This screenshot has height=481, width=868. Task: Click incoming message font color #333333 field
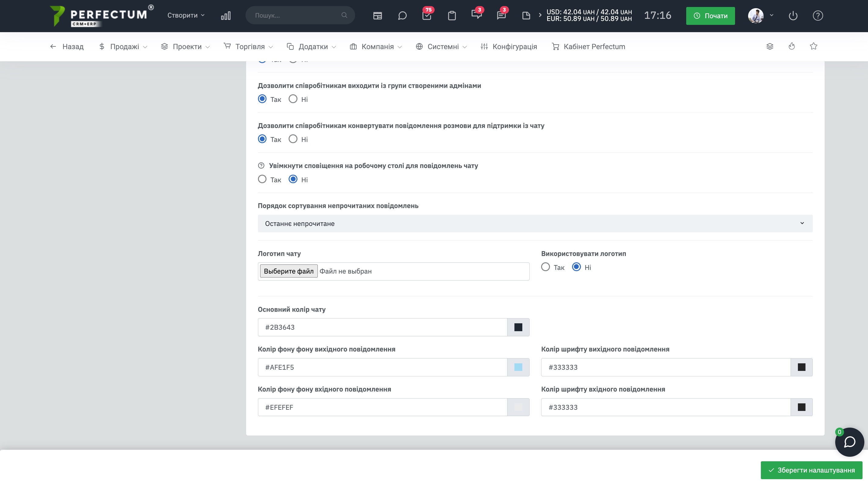coord(666,407)
